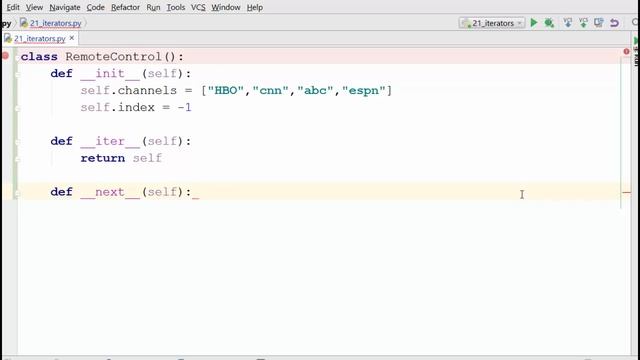640x360 pixels.
Task: Click the red error indicator atop the scrollbar
Action: (626, 51)
